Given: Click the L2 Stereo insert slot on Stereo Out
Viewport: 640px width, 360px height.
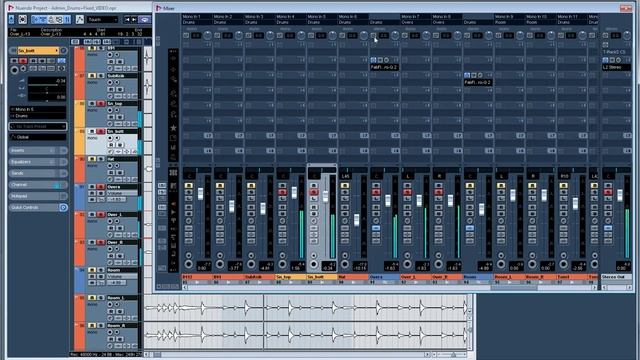Looking at the screenshot, I should [616, 67].
